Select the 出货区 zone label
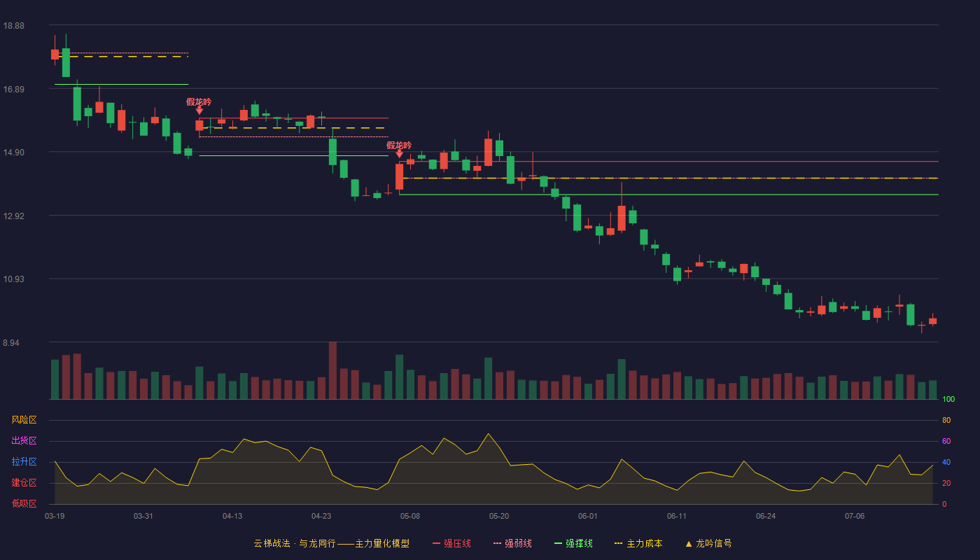 coord(24,441)
